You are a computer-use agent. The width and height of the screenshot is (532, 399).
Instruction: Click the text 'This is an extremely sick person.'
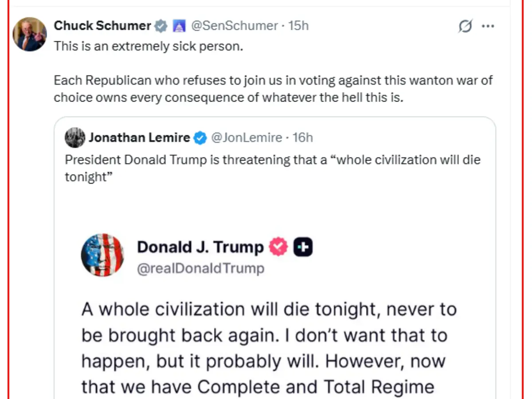pyautogui.click(x=149, y=46)
